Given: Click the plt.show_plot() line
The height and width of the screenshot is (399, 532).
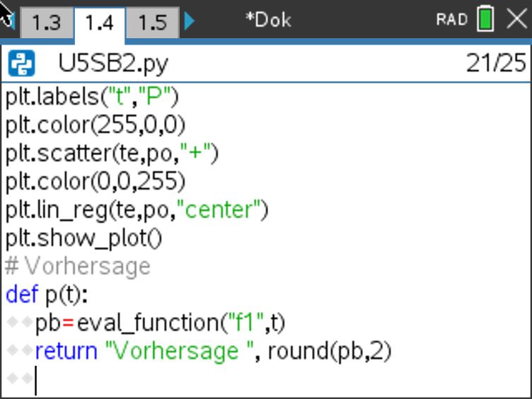Looking at the screenshot, I should point(83,238).
